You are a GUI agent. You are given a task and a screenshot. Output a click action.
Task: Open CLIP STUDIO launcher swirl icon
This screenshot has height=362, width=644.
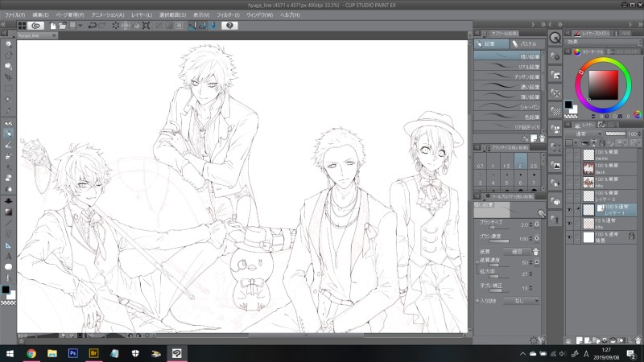[35, 26]
